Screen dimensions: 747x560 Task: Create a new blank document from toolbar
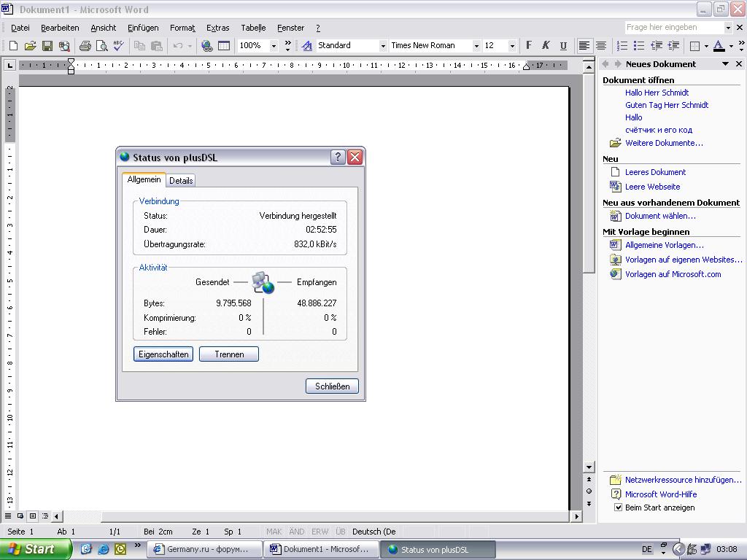pos(13,46)
